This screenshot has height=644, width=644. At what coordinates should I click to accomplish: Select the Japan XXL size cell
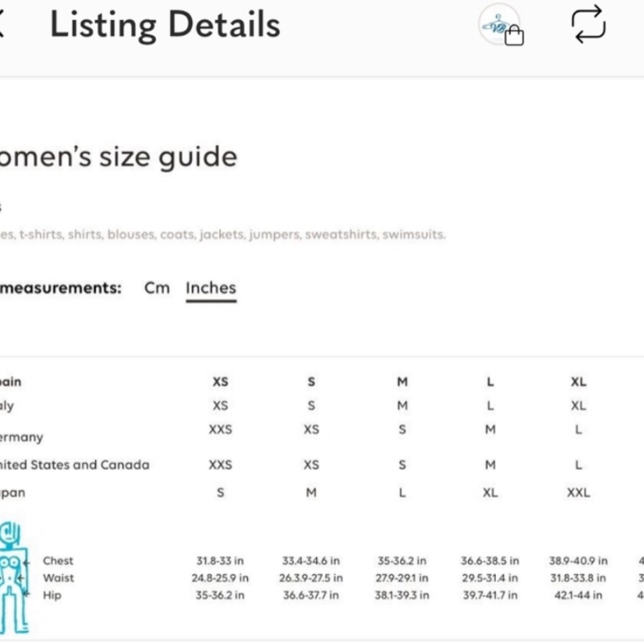pyautogui.click(x=578, y=493)
